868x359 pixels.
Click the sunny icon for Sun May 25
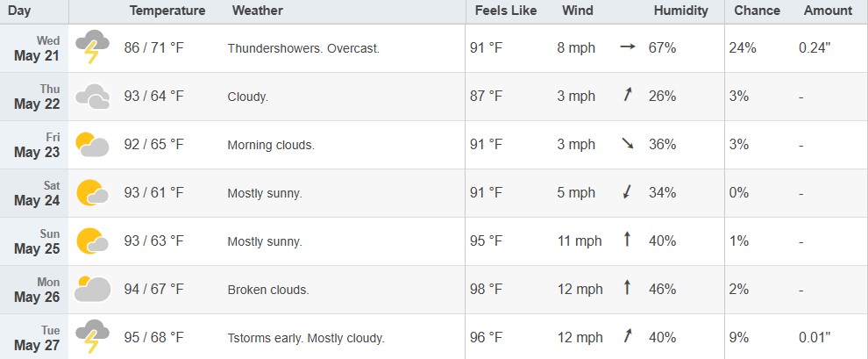tap(92, 241)
